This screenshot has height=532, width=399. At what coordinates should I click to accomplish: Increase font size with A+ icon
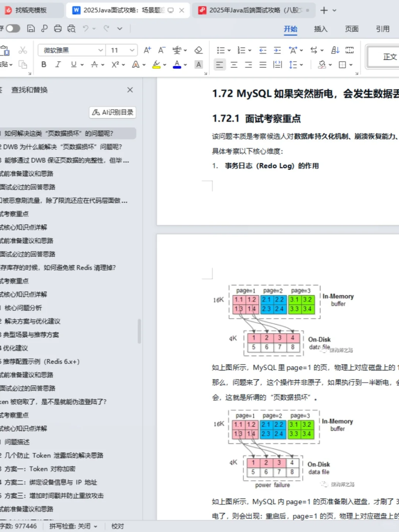[x=147, y=50]
